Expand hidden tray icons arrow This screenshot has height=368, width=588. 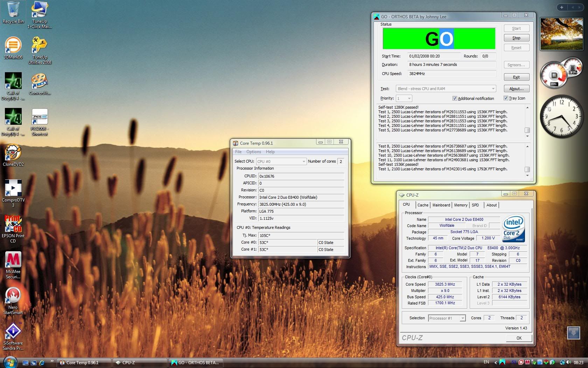[496, 363]
